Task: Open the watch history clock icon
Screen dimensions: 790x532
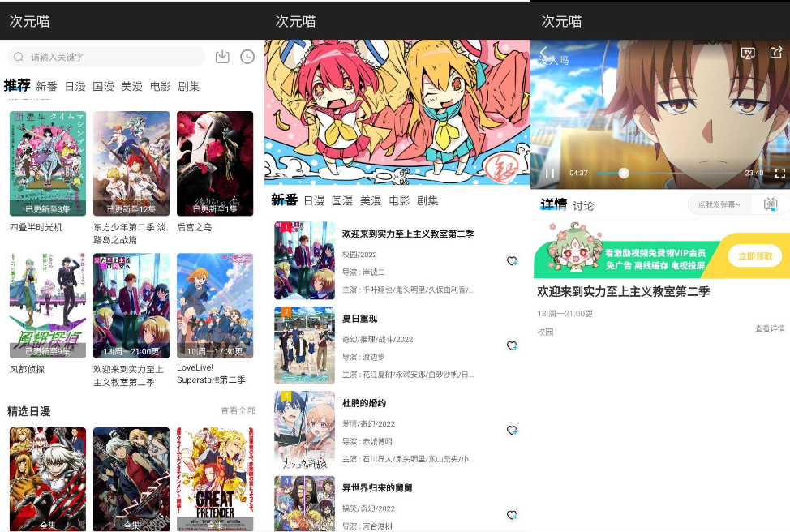Action: coord(247,57)
